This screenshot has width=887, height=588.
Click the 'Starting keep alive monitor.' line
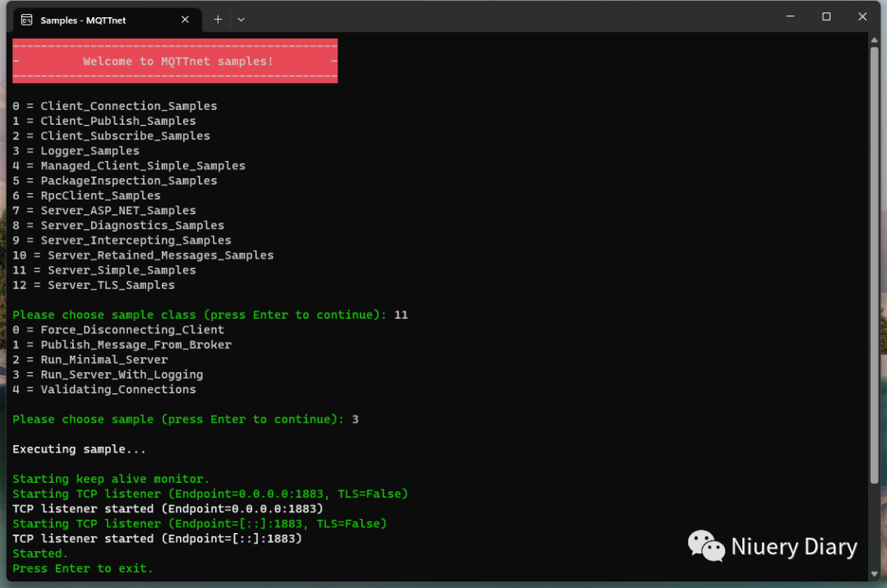tap(111, 479)
